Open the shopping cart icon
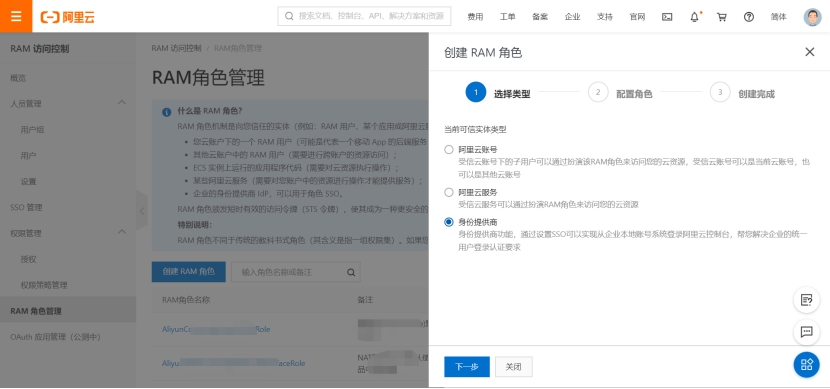Image resolution: width=830 pixels, height=389 pixels. [721, 17]
